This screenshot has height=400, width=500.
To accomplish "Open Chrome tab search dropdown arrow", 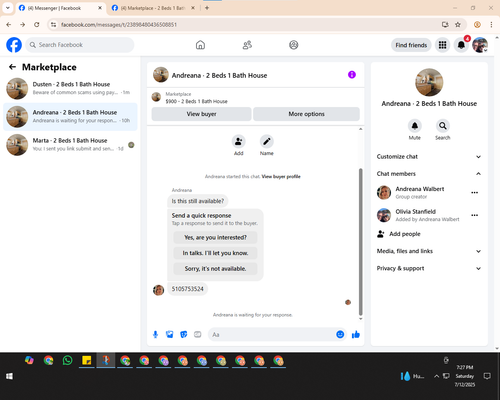I will 8,8.
